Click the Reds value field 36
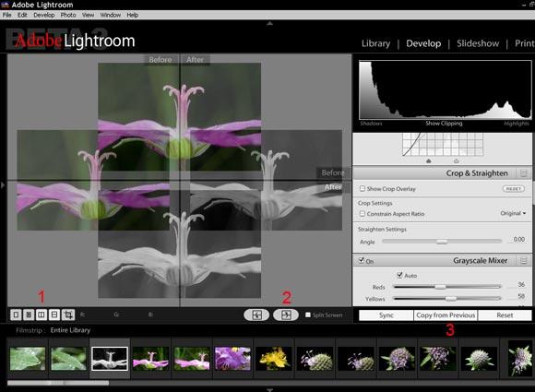Viewport: 535px width, 392px height. click(520, 284)
